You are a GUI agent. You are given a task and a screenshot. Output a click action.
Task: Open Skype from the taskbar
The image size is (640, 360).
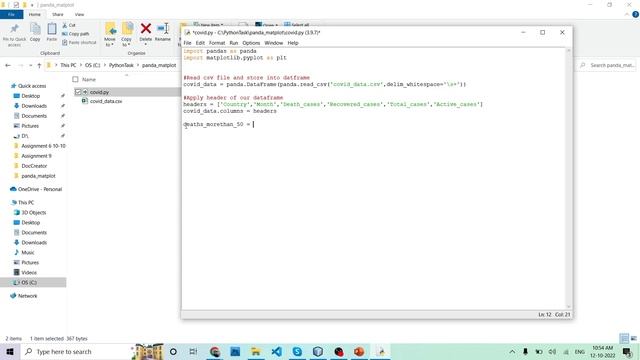297,351
